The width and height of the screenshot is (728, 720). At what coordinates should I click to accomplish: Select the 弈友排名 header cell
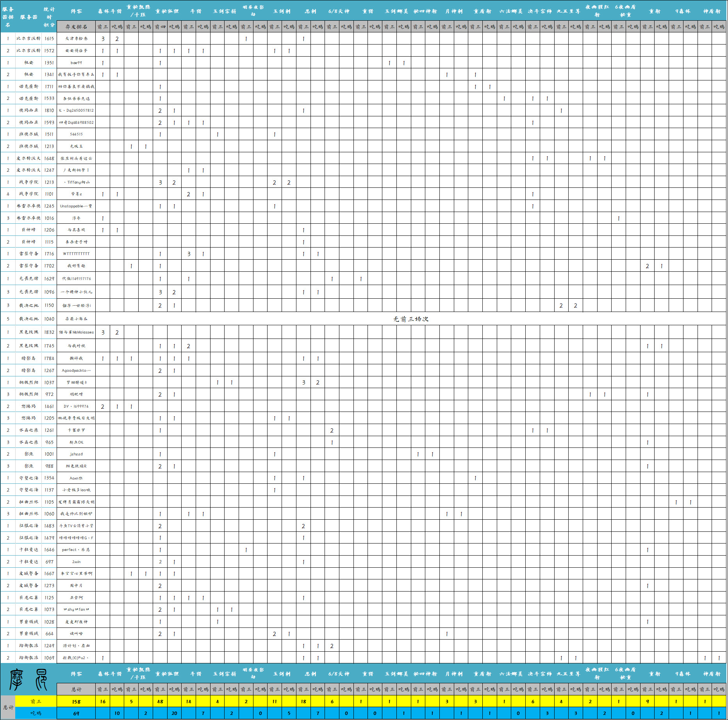[76, 27]
